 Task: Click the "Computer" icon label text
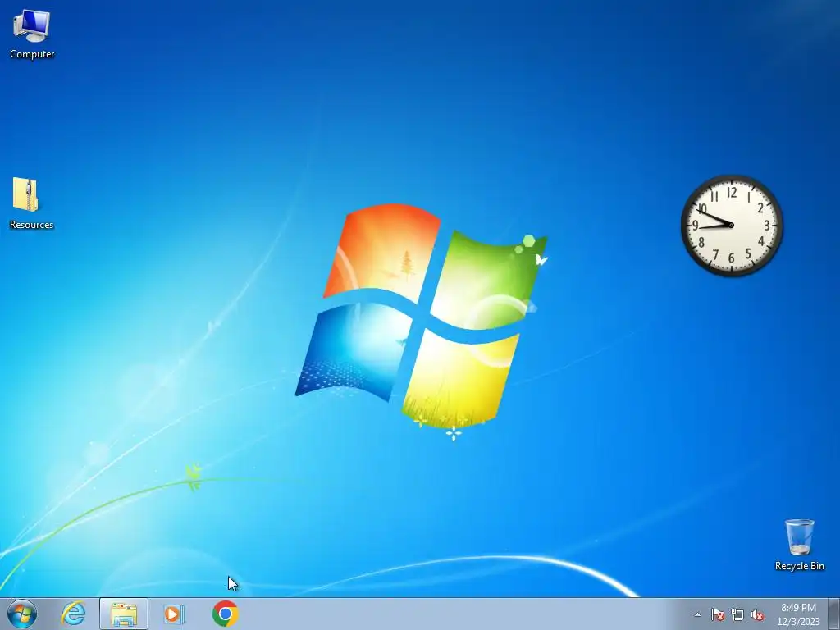click(x=32, y=54)
